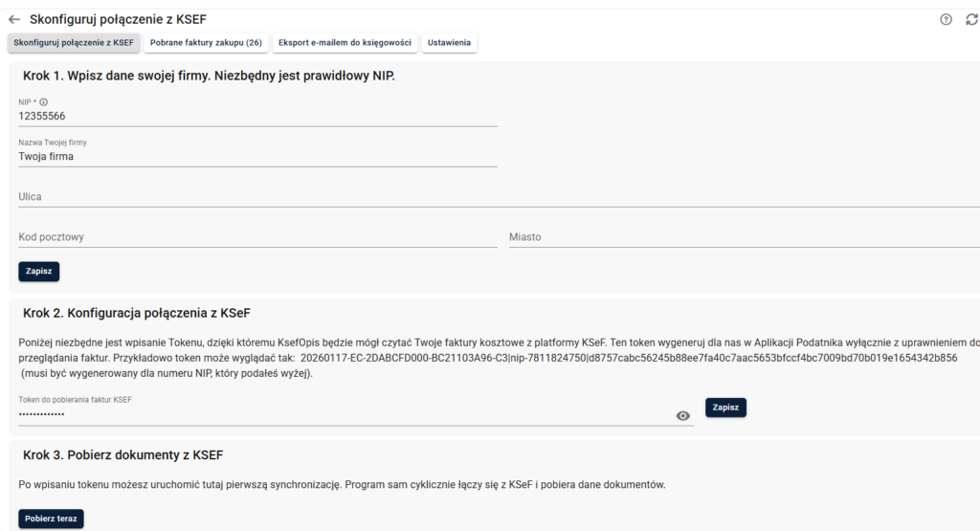Open the Pobrane faktury zakupu (26) tab
Screen dimensions: 980x531
click(x=206, y=43)
